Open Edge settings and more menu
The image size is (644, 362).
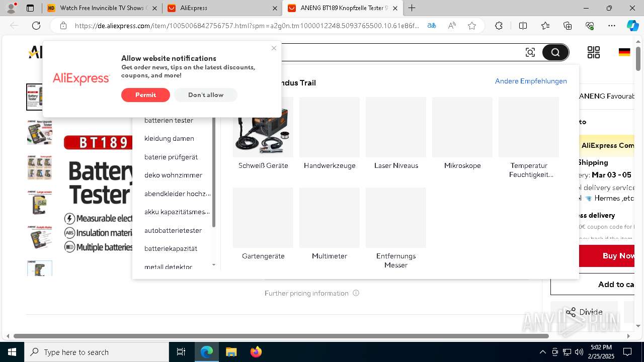[612, 26]
